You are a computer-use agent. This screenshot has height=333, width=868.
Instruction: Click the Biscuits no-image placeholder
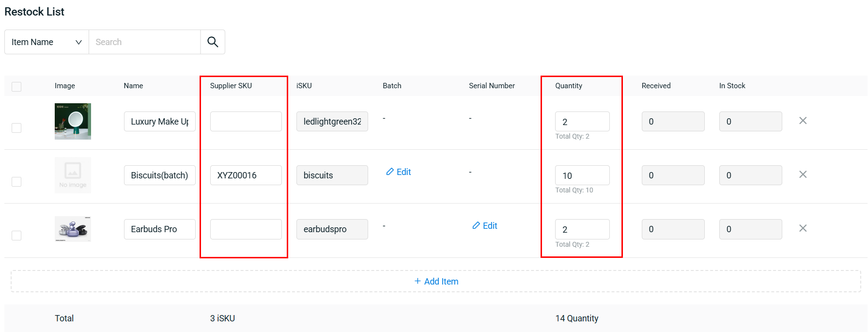pyautogui.click(x=73, y=175)
